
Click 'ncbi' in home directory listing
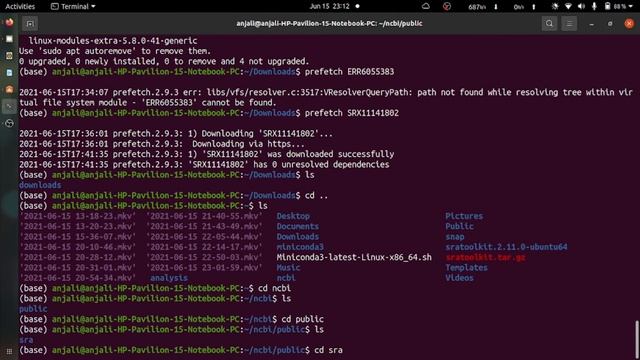pos(286,278)
